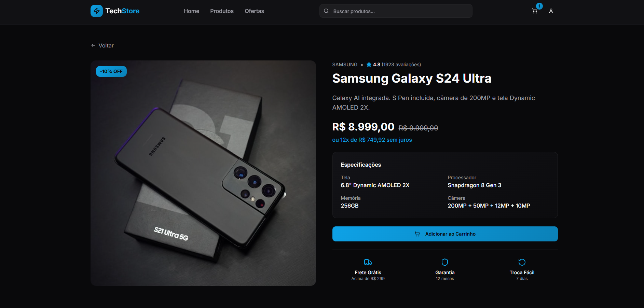644x308 pixels.
Task: Open the Ofertas menu item
Action: [x=254, y=11]
